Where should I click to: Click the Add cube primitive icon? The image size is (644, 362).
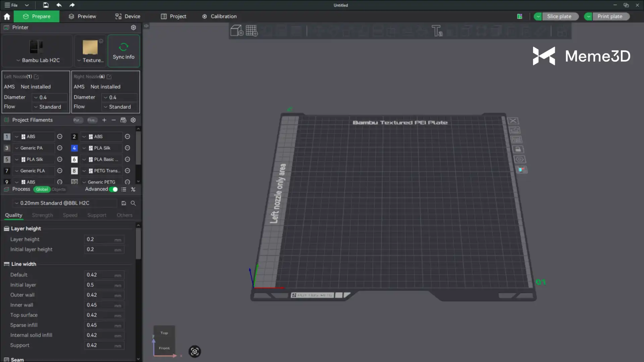[x=236, y=31]
